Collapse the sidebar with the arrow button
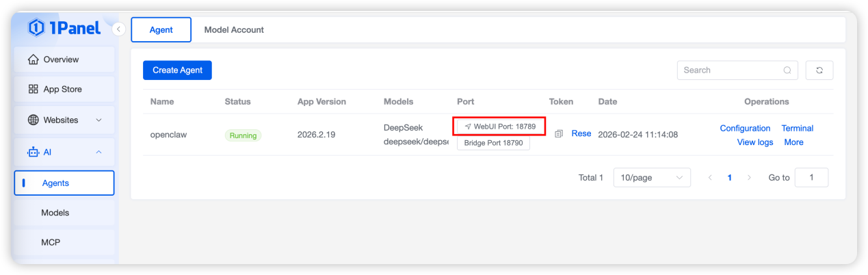Image resolution: width=868 pixels, height=275 pixels. (118, 29)
